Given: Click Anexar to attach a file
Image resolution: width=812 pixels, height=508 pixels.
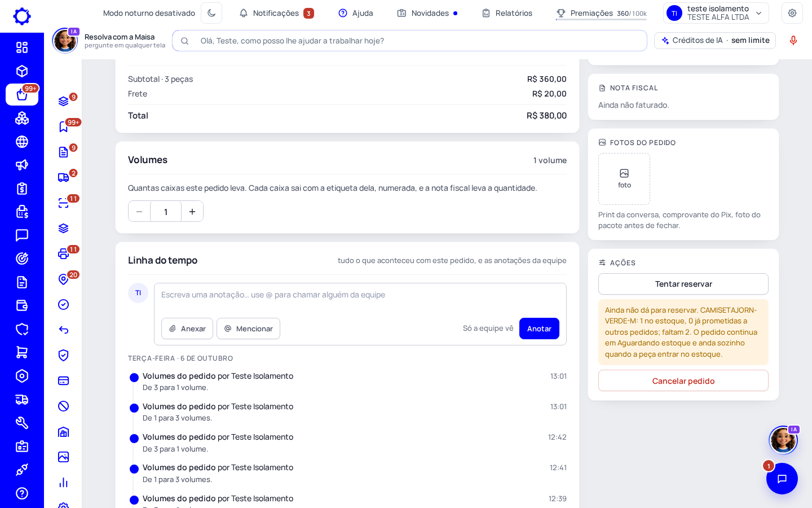Looking at the screenshot, I should [x=187, y=329].
